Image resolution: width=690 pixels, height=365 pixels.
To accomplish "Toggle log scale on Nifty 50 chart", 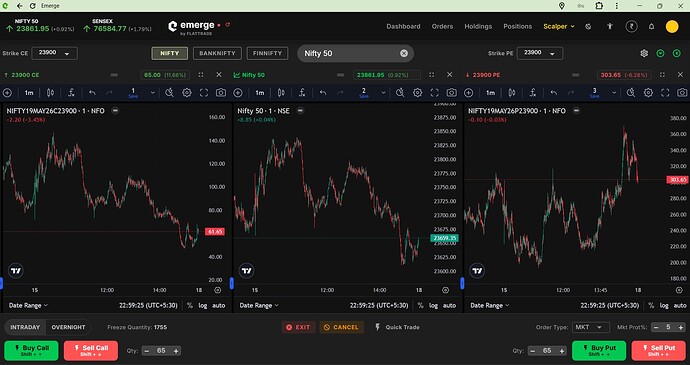I will (x=433, y=306).
